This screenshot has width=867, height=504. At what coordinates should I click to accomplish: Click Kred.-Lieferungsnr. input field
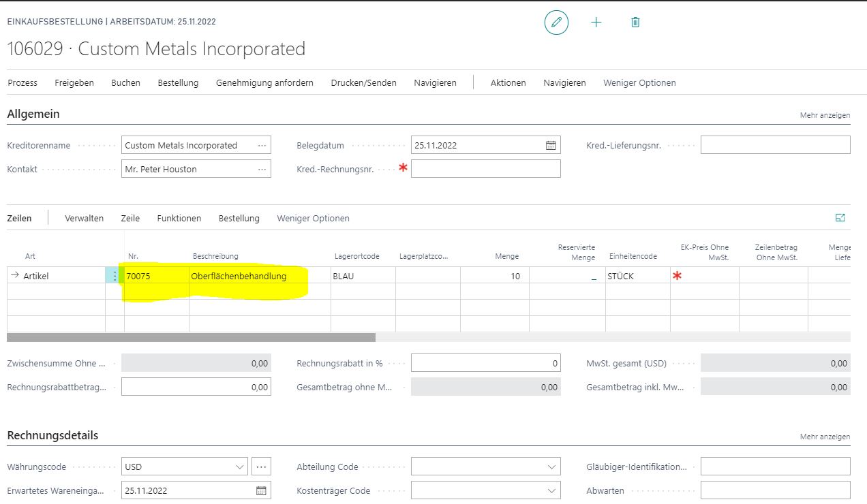click(776, 144)
